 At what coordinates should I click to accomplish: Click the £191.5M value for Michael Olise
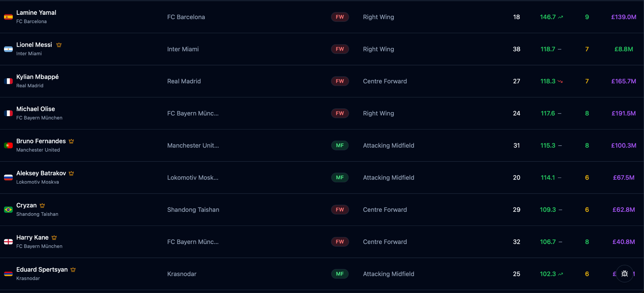click(x=624, y=113)
